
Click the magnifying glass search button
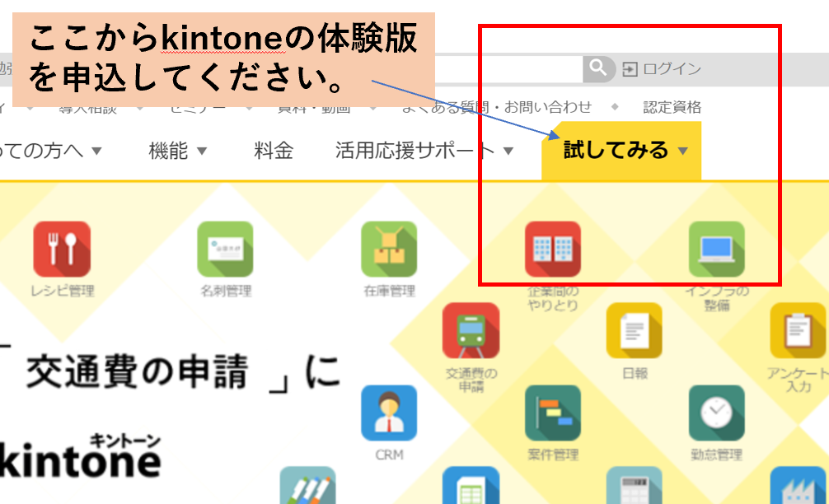click(x=599, y=68)
